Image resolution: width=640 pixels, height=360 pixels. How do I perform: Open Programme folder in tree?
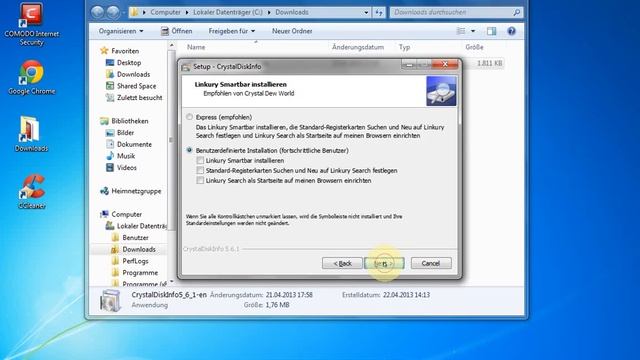[x=140, y=273]
